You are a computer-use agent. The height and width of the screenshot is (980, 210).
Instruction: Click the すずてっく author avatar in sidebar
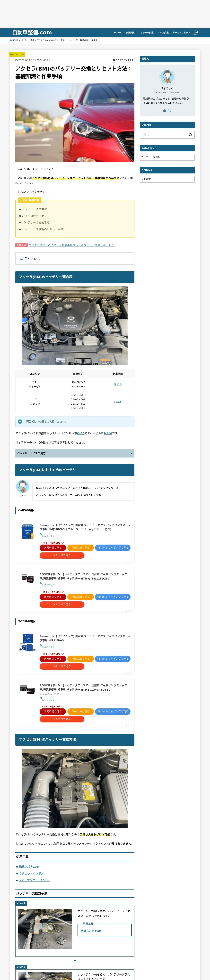point(167,77)
